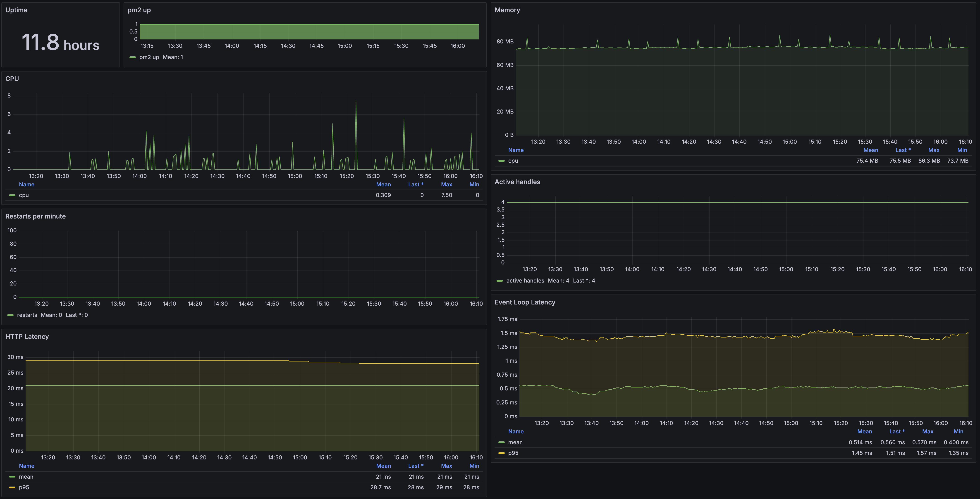This screenshot has height=499, width=980.
Task: Sort Memory legend by Last * column
Action: click(903, 150)
